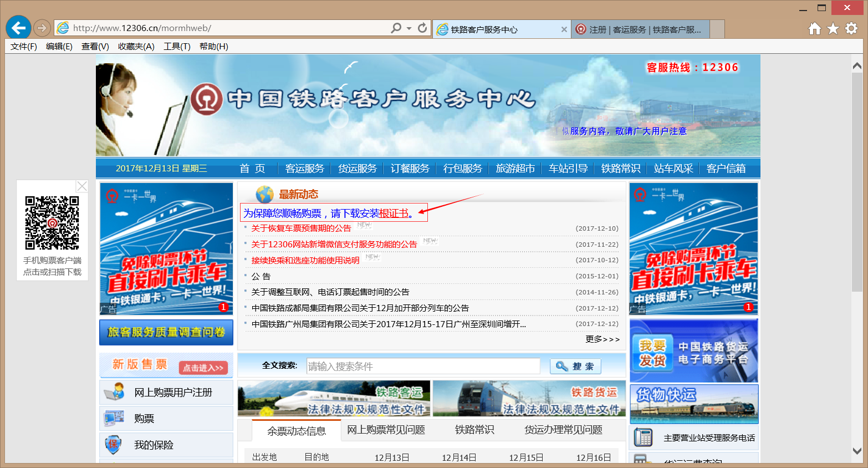Open 我要发货 freight e-commerce banner

[x=694, y=351]
